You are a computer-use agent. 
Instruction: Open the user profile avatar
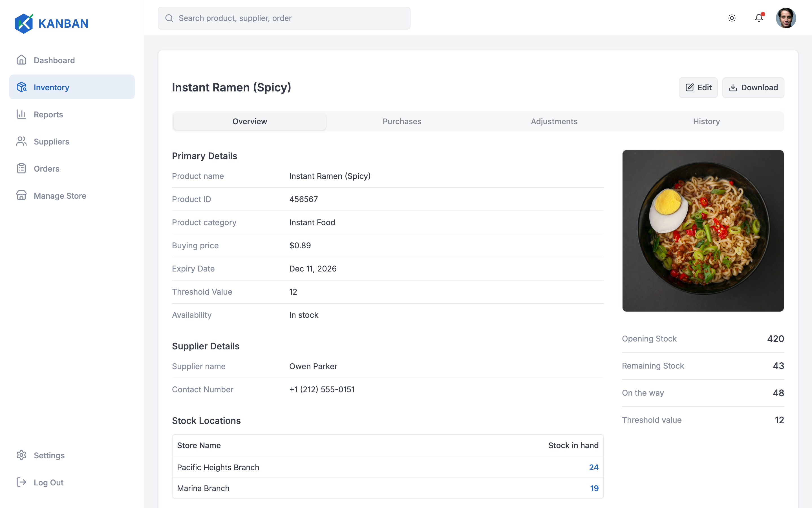786,18
